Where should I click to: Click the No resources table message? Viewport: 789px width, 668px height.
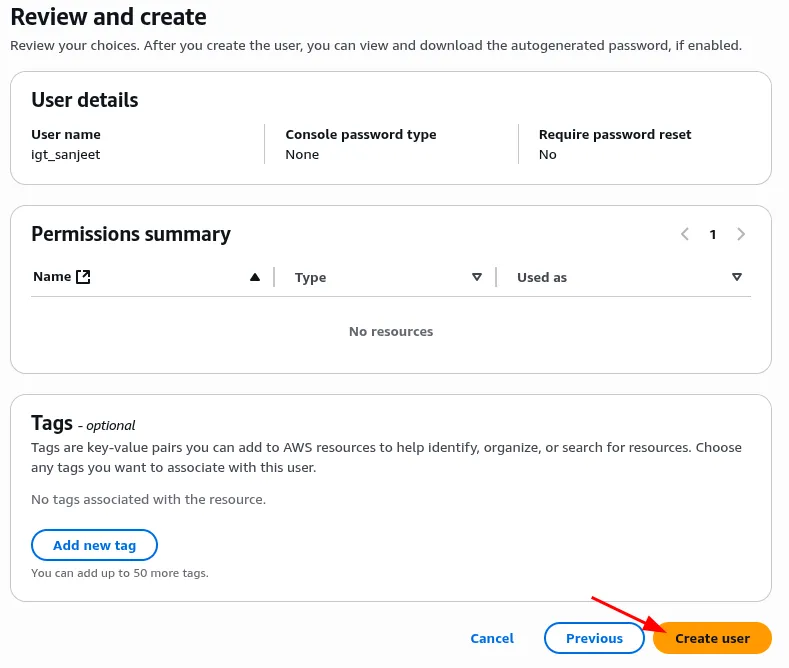coord(391,331)
